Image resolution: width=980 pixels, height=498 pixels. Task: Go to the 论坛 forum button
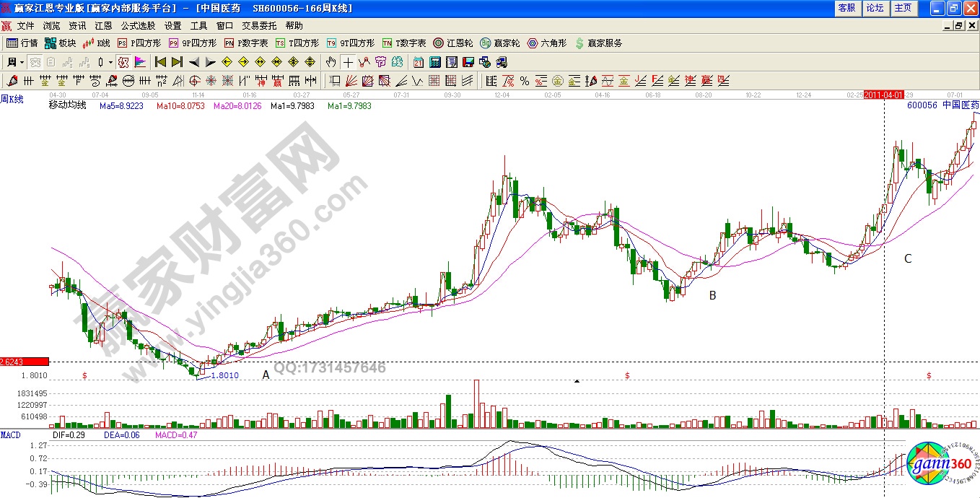coord(875,8)
